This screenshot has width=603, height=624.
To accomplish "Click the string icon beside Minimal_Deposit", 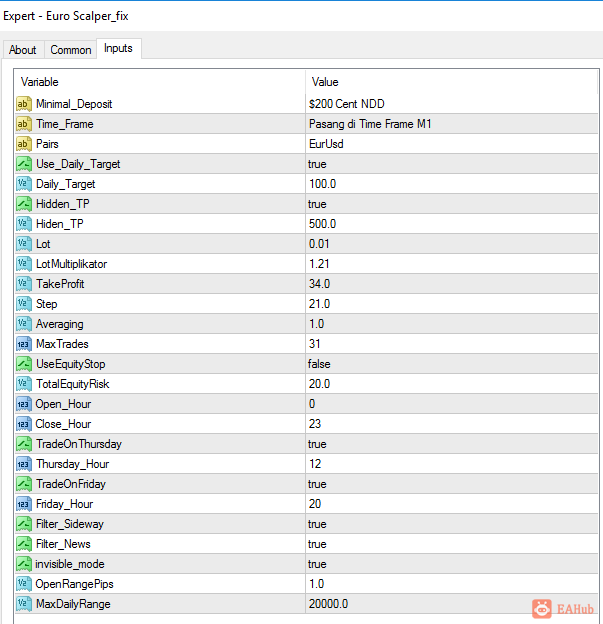I will point(23,104).
